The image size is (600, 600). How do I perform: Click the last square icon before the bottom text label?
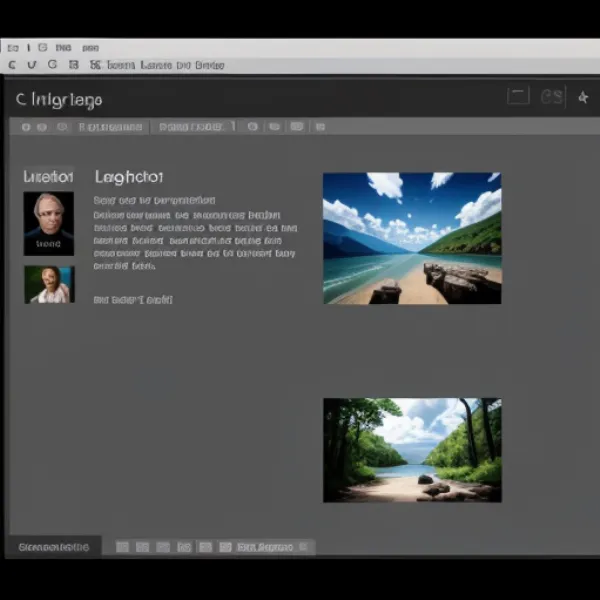pyautogui.click(x=225, y=547)
